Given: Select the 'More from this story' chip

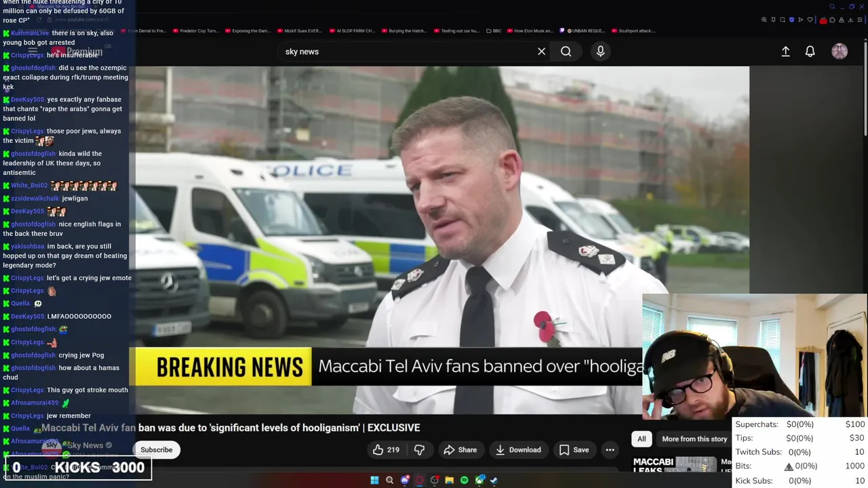Looking at the screenshot, I should [x=694, y=439].
